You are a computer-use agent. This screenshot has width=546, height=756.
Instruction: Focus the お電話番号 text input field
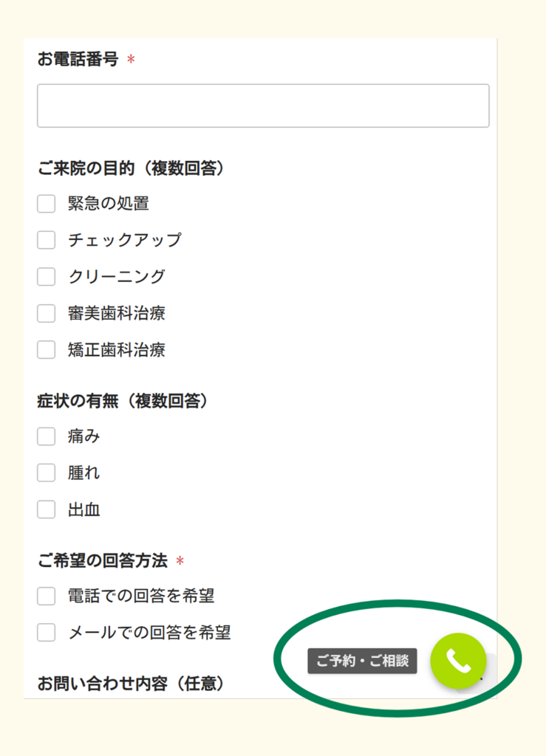point(263,106)
